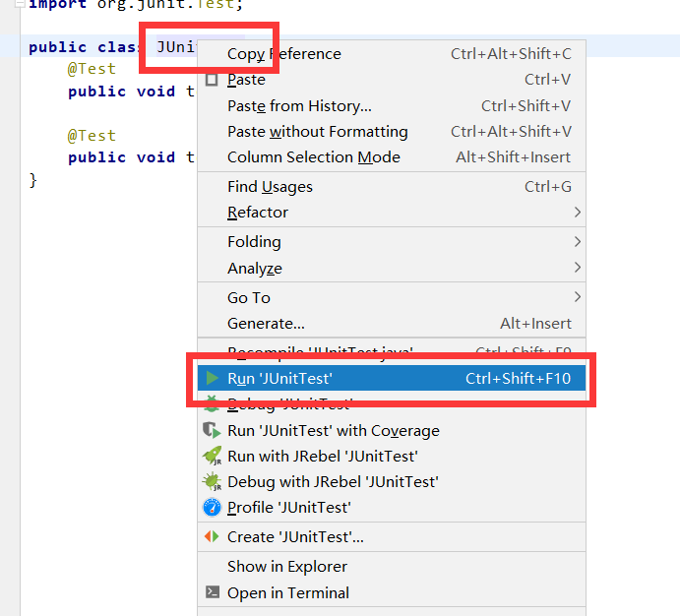Select Paste menu entry

(x=392, y=80)
